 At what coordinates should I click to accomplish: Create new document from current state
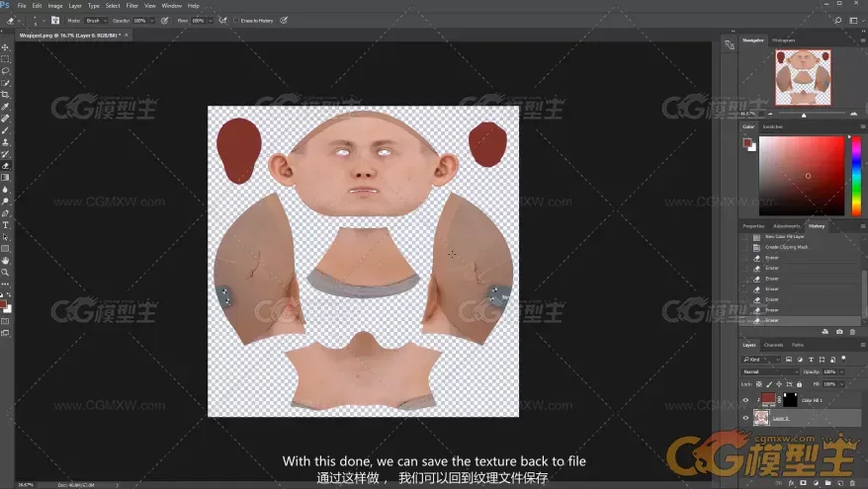[x=825, y=332]
